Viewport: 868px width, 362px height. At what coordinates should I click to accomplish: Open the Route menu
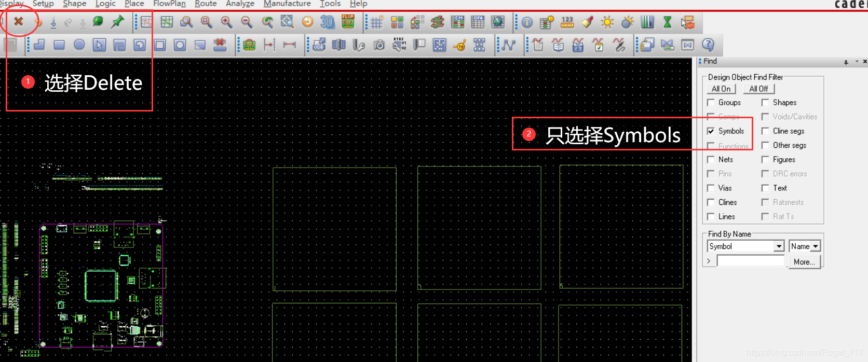[x=206, y=4]
